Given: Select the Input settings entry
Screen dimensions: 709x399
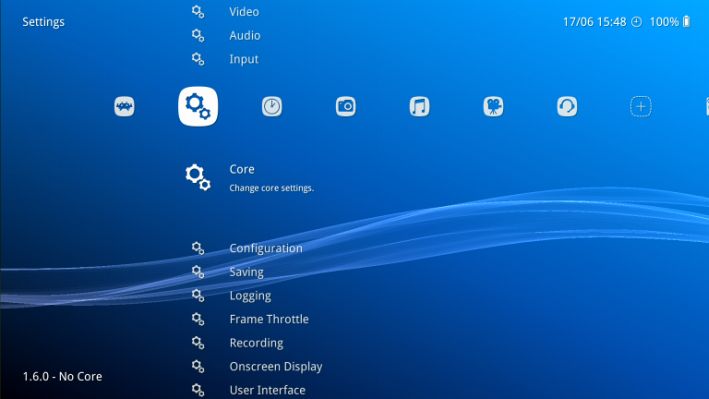Looking at the screenshot, I should [x=244, y=59].
